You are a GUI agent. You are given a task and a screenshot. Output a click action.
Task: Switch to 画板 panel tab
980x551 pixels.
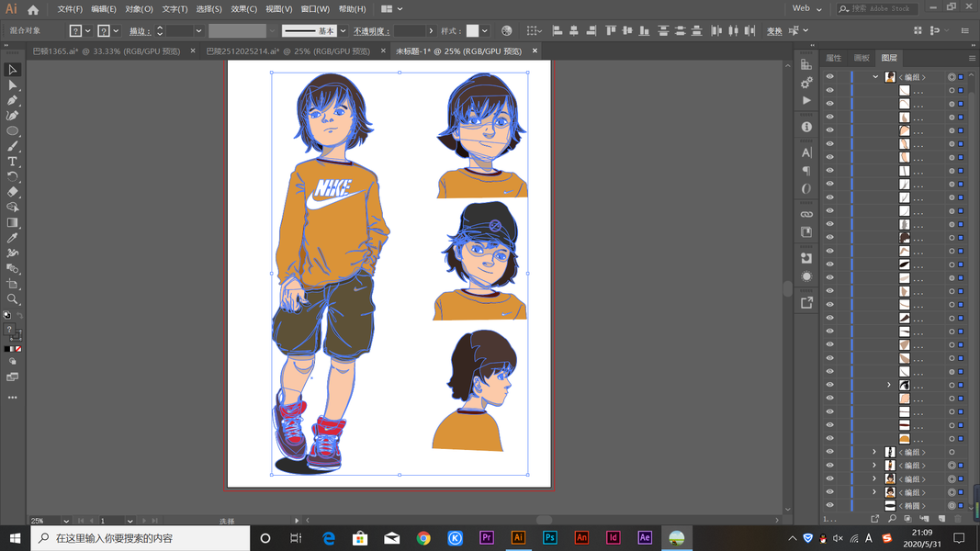point(862,58)
